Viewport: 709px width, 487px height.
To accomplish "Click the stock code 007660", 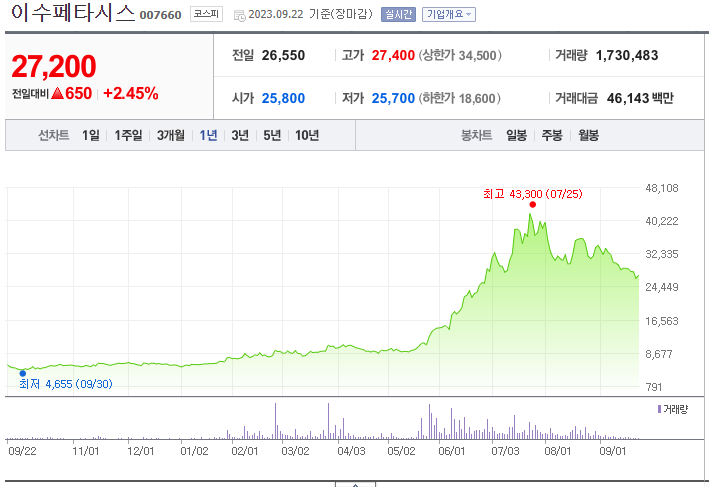I will pyautogui.click(x=161, y=15).
